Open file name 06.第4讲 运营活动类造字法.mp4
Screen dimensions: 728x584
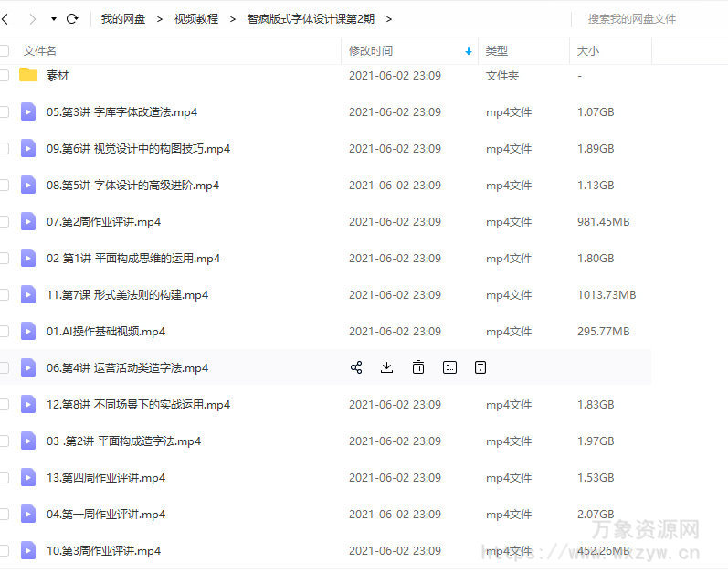click(x=127, y=368)
